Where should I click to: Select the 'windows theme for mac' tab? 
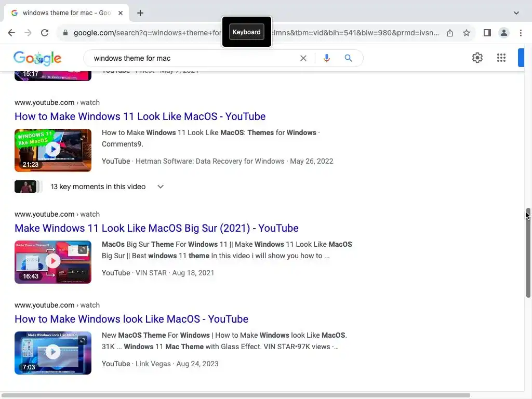click(x=66, y=13)
